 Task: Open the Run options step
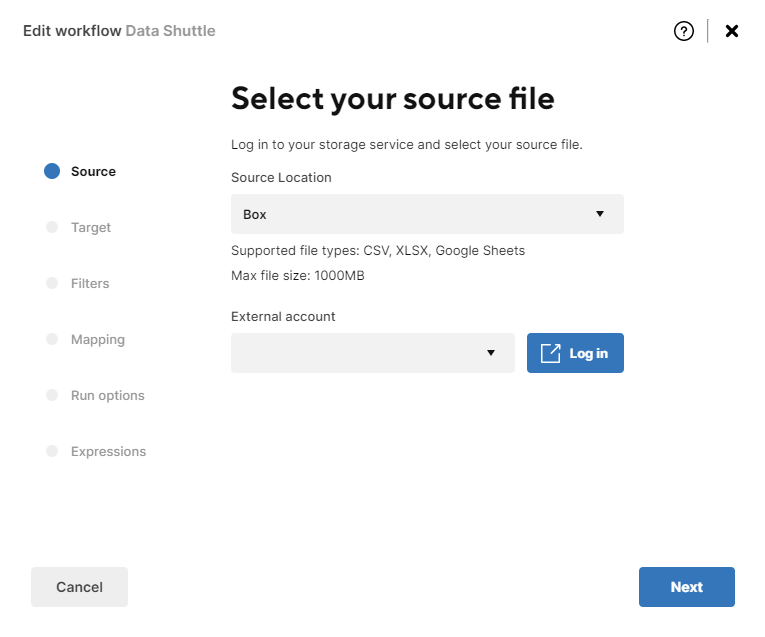[107, 396]
